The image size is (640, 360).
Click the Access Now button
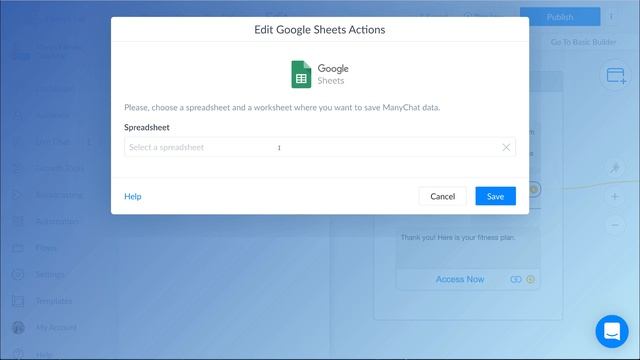(460, 279)
